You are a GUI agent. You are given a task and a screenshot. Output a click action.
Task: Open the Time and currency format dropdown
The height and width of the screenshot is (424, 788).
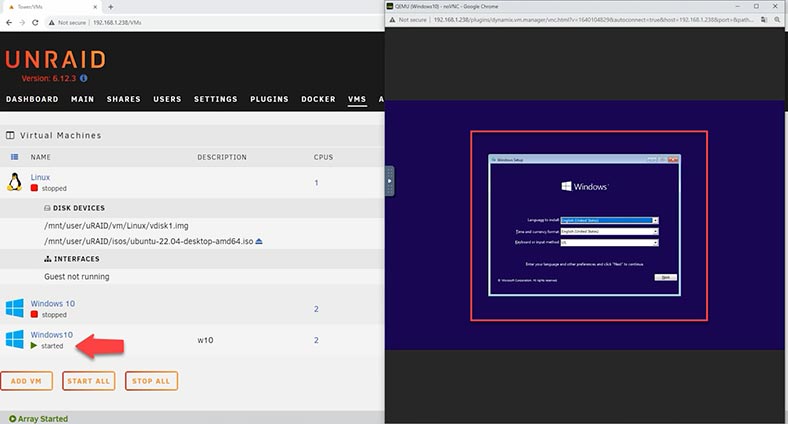(655, 232)
